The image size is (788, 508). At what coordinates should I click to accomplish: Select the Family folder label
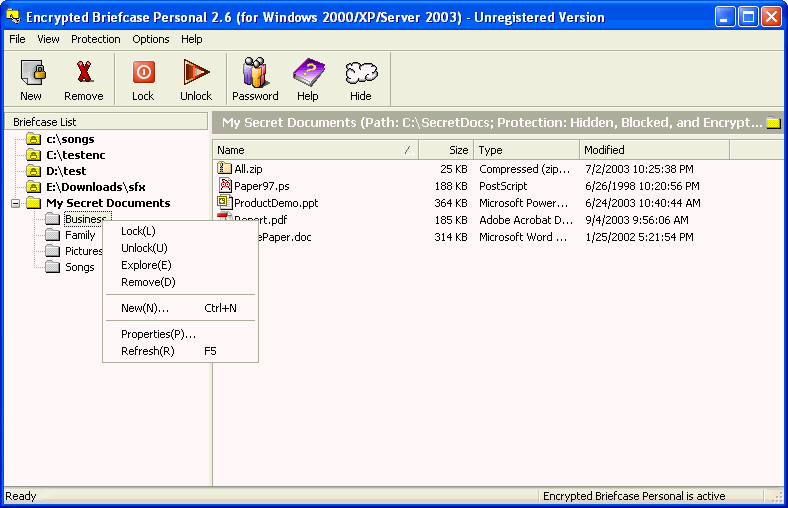[x=80, y=235]
